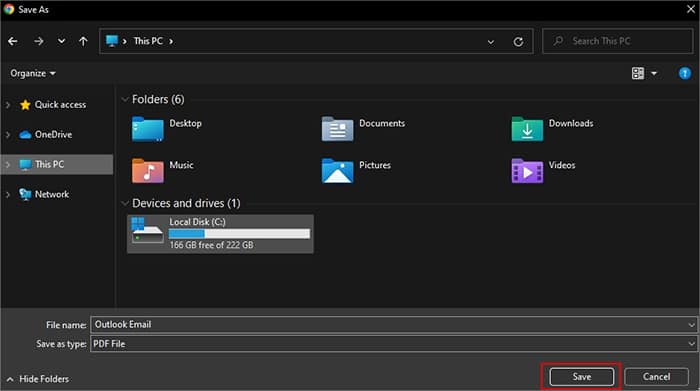The height and width of the screenshot is (391, 700).
Task: Open Help with the blue question icon
Action: (684, 73)
